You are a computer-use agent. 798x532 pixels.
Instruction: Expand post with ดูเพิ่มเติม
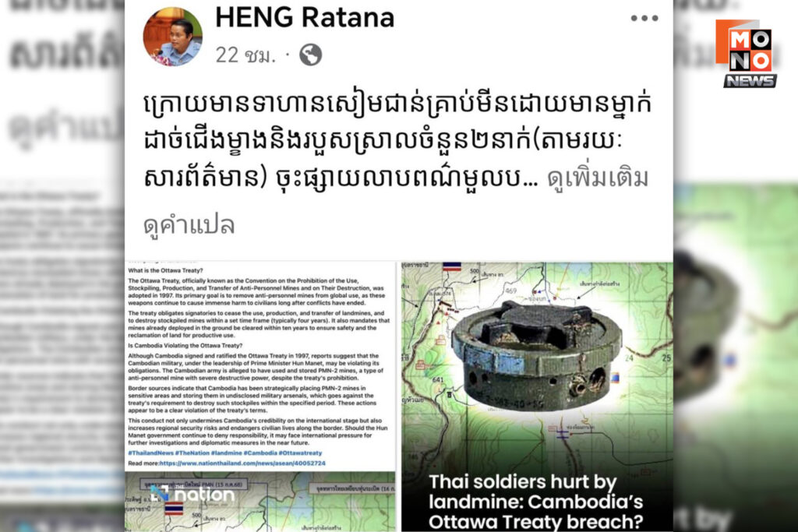tap(598, 178)
